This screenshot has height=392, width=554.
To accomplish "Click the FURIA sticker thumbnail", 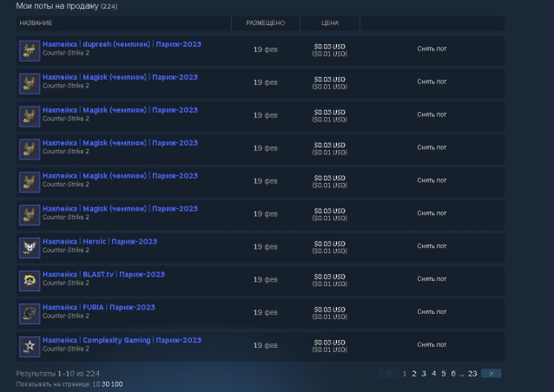I will (x=30, y=314).
